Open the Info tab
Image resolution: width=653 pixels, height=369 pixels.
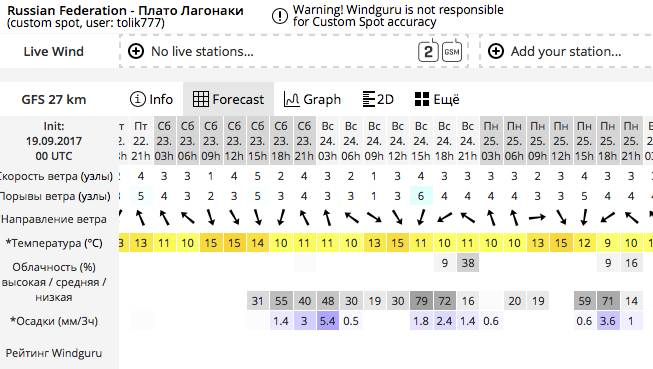point(151,99)
